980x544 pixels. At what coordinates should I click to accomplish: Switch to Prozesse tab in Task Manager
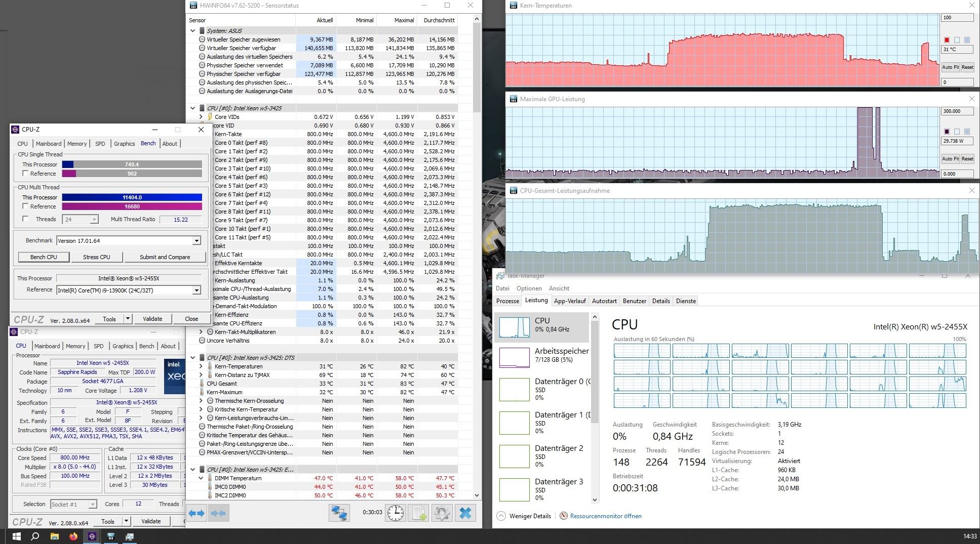507,301
